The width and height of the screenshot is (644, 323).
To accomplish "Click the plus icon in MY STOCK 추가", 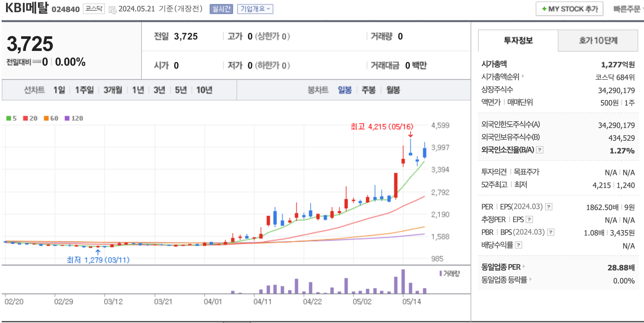I will (544, 9).
